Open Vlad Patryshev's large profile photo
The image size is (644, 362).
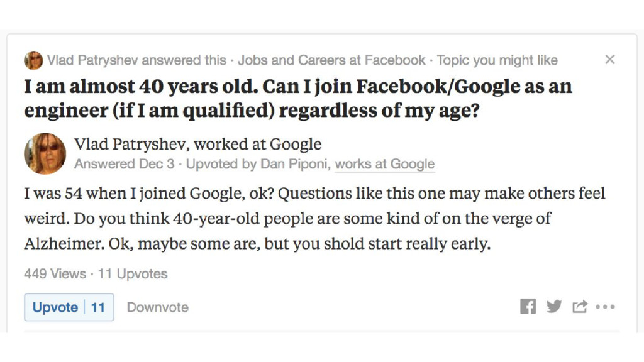45,153
